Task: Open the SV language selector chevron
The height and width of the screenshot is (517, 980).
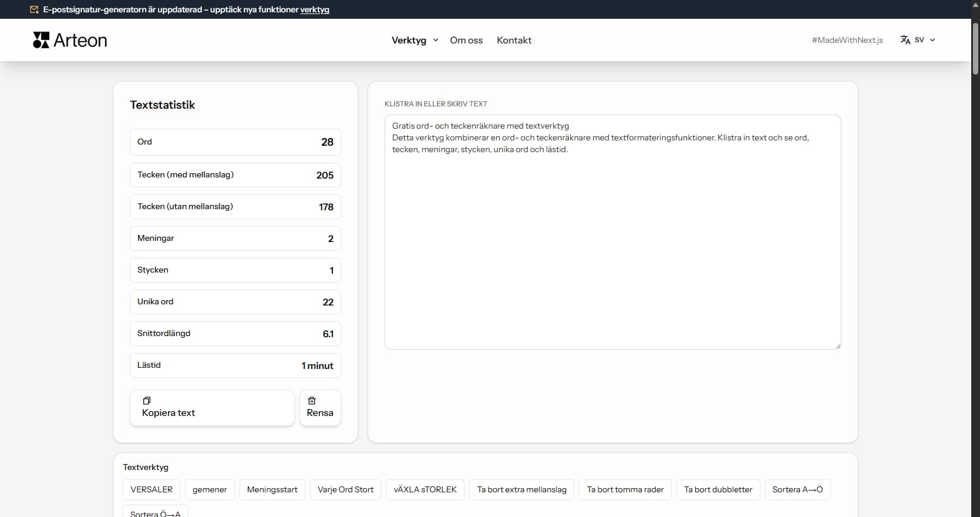Action: 932,40
